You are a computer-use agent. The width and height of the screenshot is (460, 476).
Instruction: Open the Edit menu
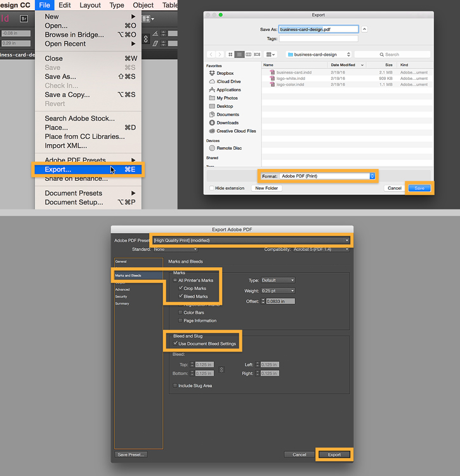click(65, 5)
